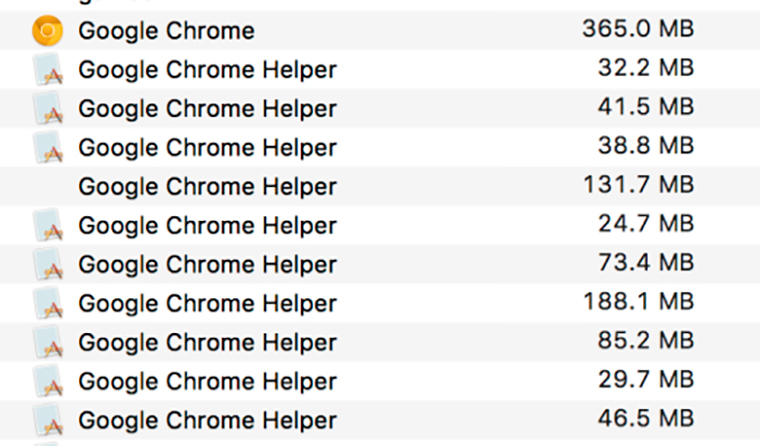Image resolution: width=760 pixels, height=446 pixels.
Task: Select the Helper name in the 32.2 MB row
Action: pos(207,70)
